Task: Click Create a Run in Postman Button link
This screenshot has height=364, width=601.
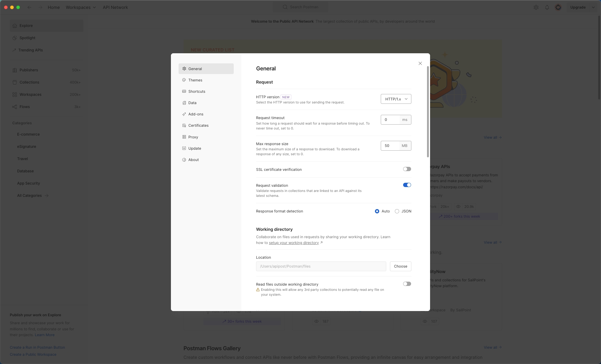Action: pos(37,347)
